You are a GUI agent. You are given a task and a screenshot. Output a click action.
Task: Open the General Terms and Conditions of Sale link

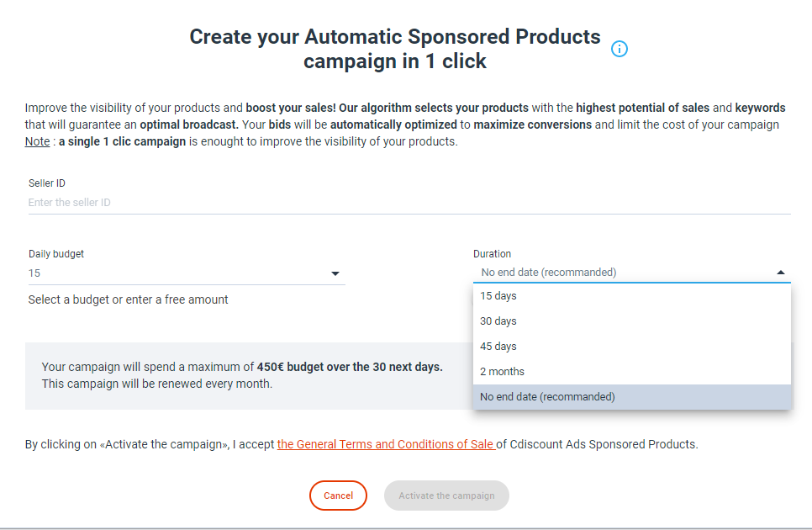[386, 444]
